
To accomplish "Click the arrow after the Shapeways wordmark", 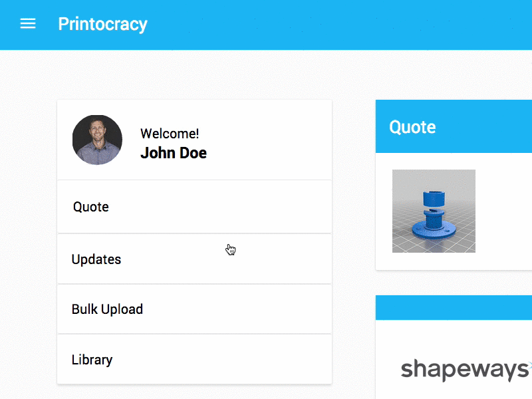I will tap(529, 365).
